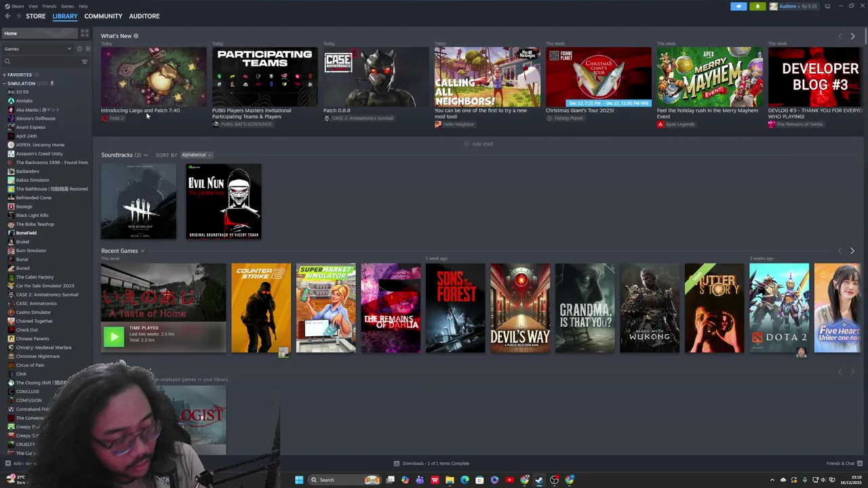Open Devil's Way game cover
This screenshot has width=868, height=488.
click(x=520, y=308)
